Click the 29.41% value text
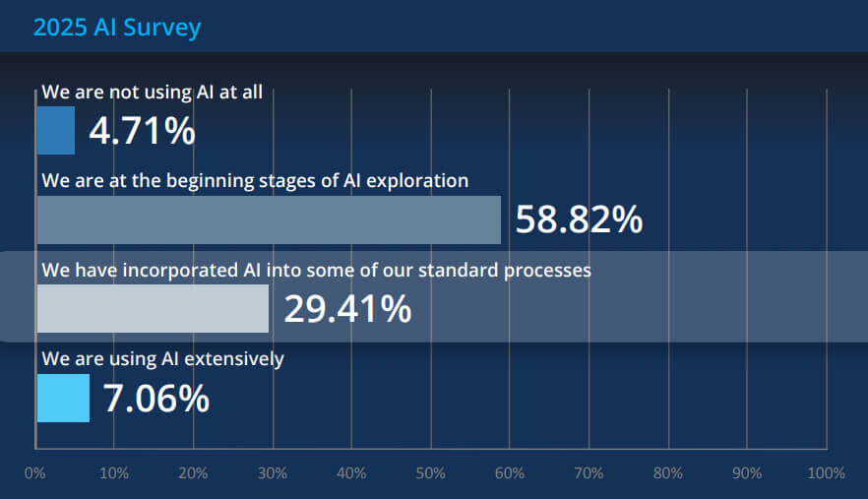The image size is (868, 499). [347, 309]
